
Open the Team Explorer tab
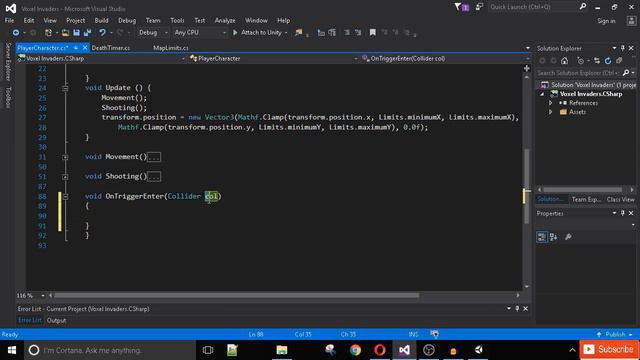586,200
